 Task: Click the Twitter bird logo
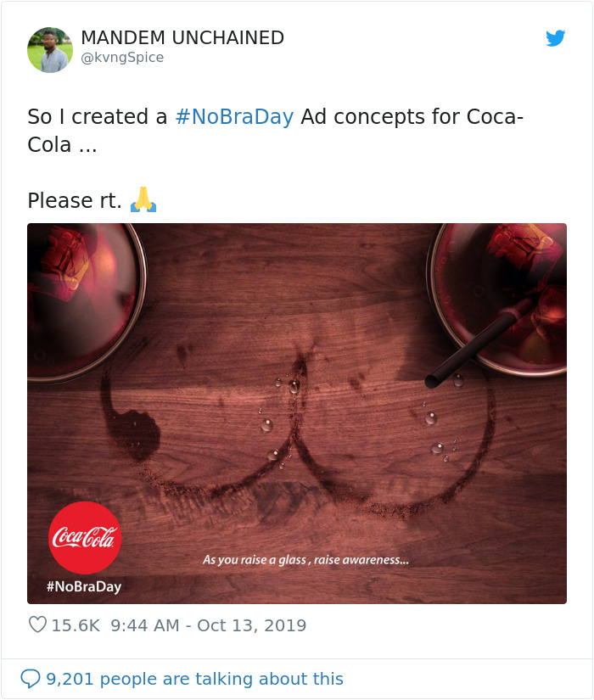[x=555, y=38]
